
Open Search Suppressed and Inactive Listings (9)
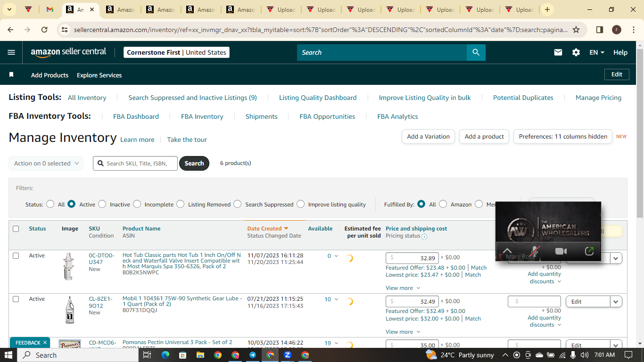193,98
